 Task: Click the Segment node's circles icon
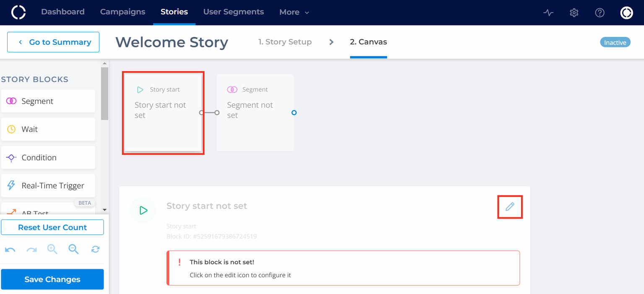point(232,90)
